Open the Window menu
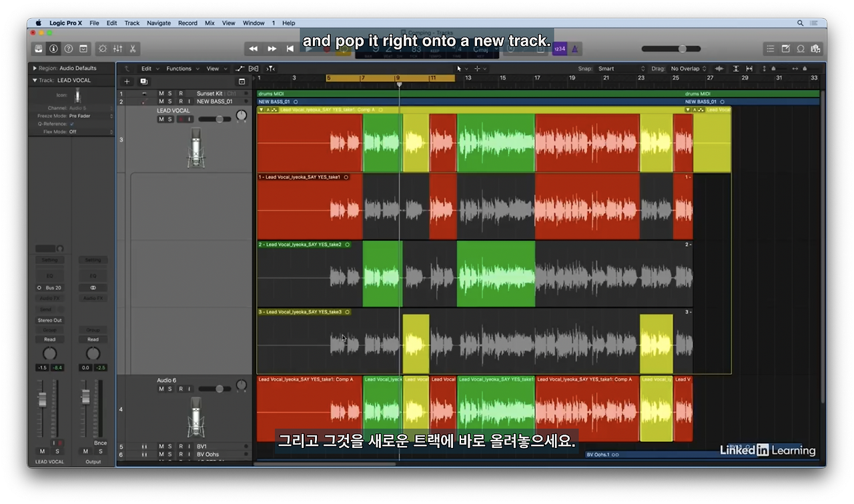 point(254,23)
